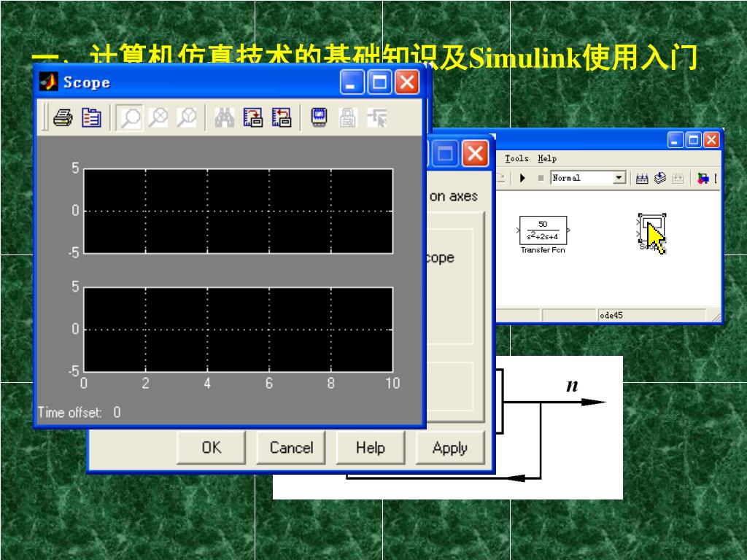Click Save current axes settings icon

pos(253,117)
